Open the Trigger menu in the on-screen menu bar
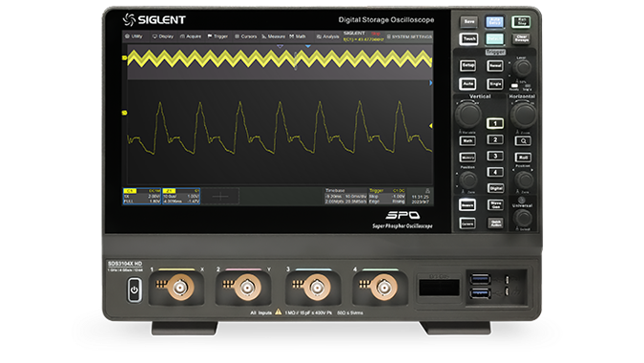The height and width of the screenshot is (363, 644). click(x=218, y=36)
